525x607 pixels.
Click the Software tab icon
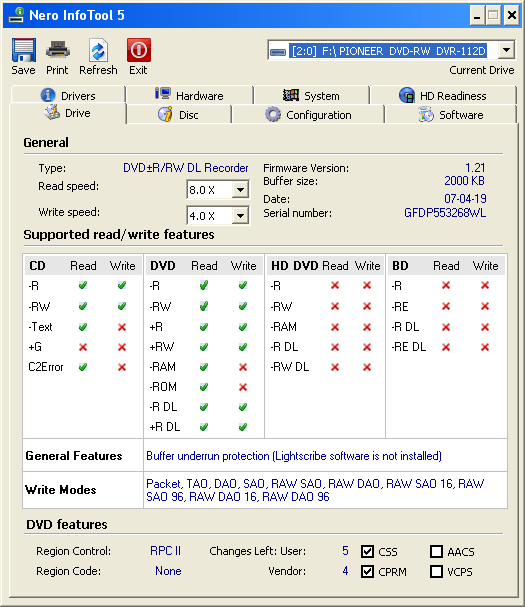tap(426, 115)
